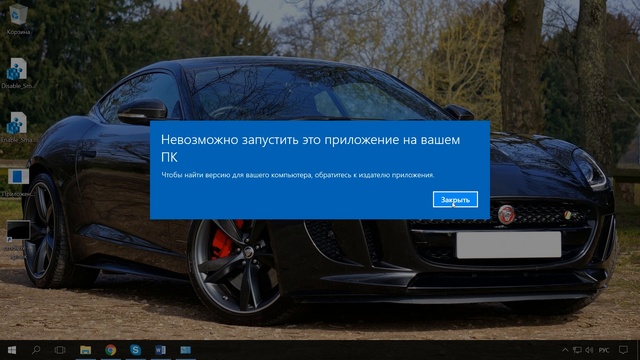Viewport: 640px width, 360px height.
Task: Open the Windows Start menu
Action: point(12,350)
